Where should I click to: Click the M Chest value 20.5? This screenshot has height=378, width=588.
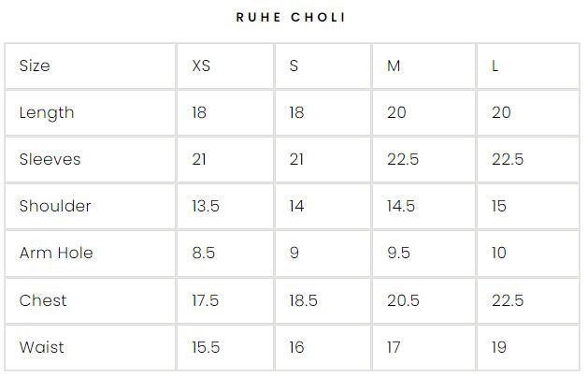403,300
